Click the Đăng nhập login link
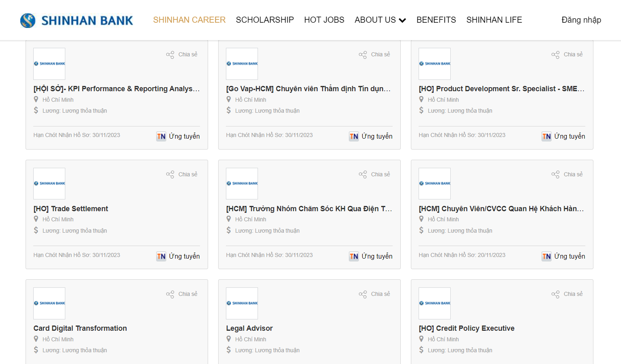 pyautogui.click(x=581, y=20)
